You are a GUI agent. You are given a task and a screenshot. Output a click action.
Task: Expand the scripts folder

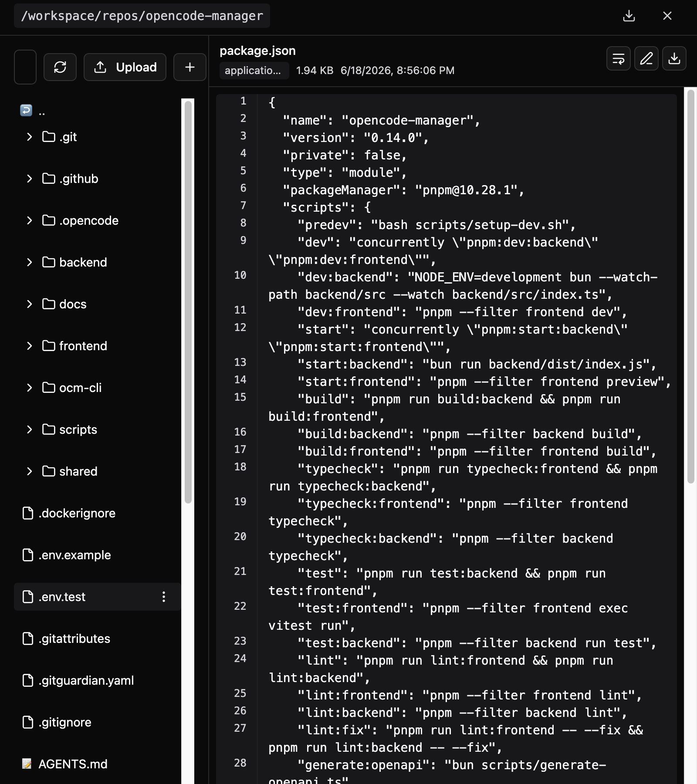click(x=29, y=429)
